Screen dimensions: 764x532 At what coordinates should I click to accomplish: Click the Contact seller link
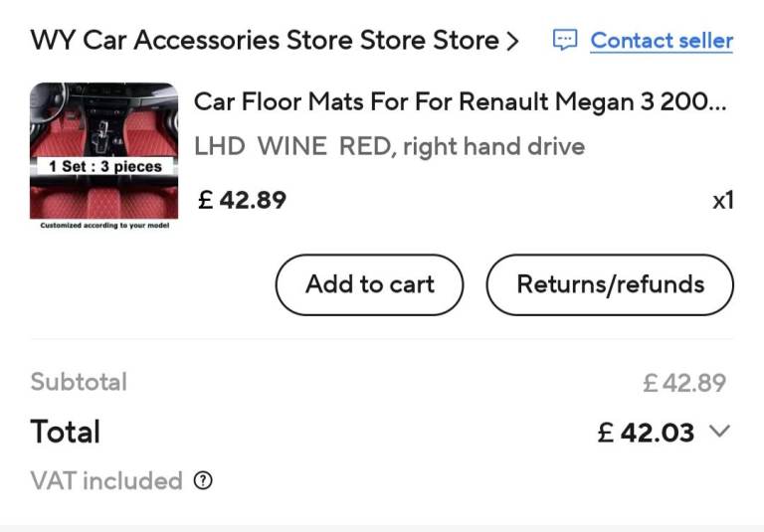tap(662, 41)
